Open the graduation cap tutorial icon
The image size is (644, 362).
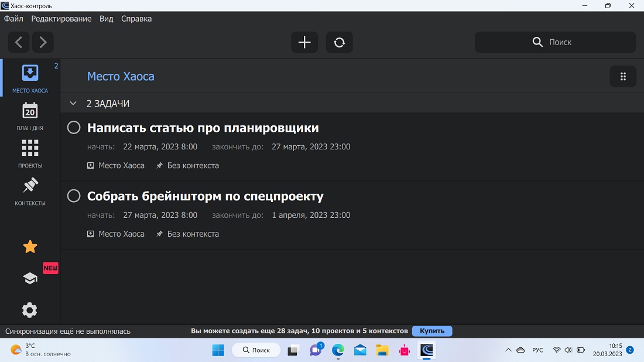(30, 279)
